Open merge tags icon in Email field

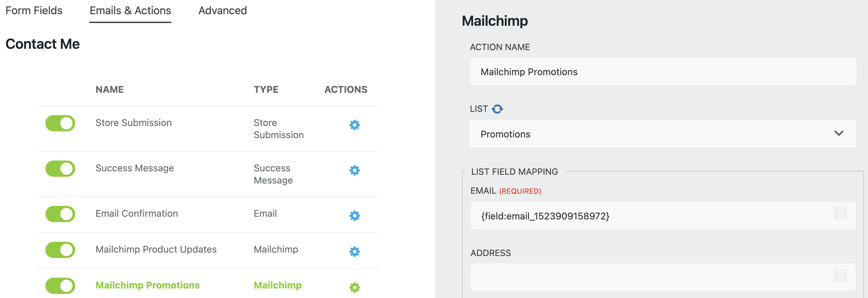[x=840, y=214]
